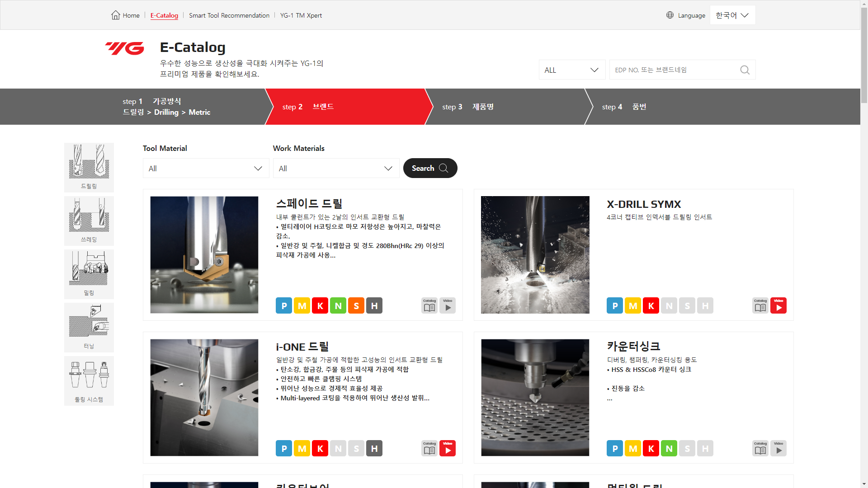
Task: Open the i-ONE 드릴 product title
Action: 302,347
